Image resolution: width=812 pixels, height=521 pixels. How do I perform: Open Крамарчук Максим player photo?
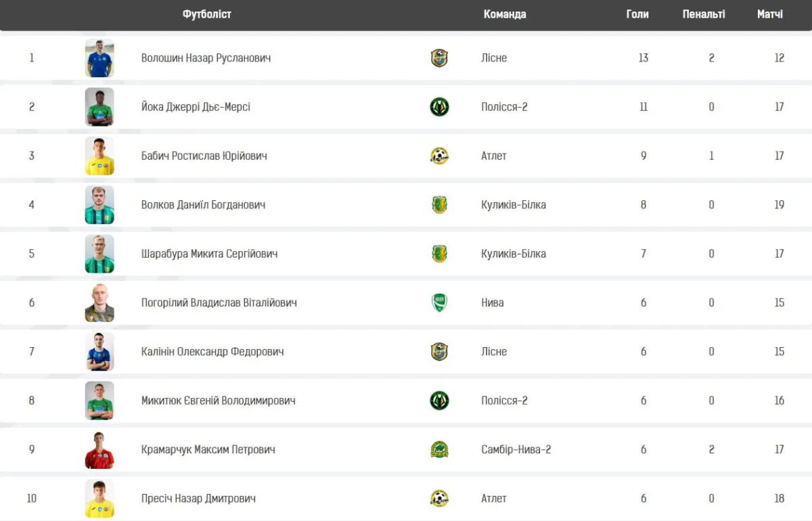pyautogui.click(x=99, y=449)
